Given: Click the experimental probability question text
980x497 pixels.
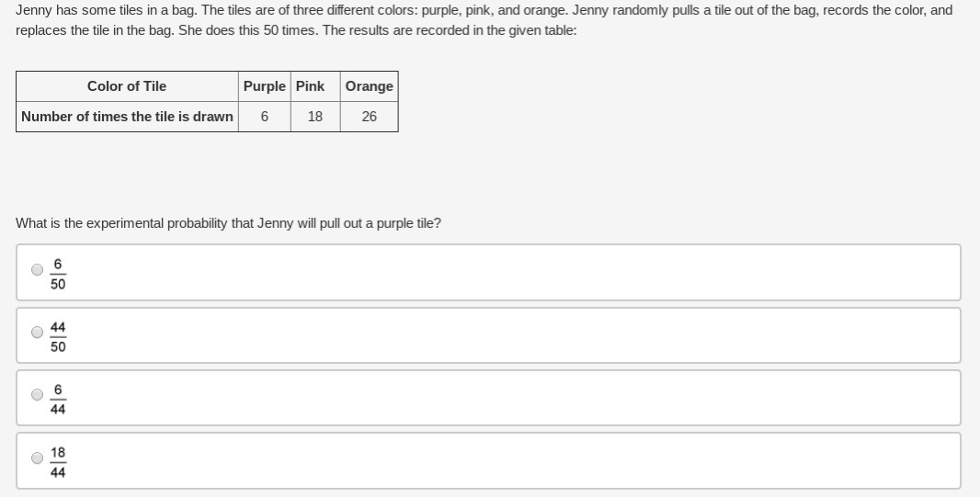Looking at the screenshot, I should [x=228, y=223].
